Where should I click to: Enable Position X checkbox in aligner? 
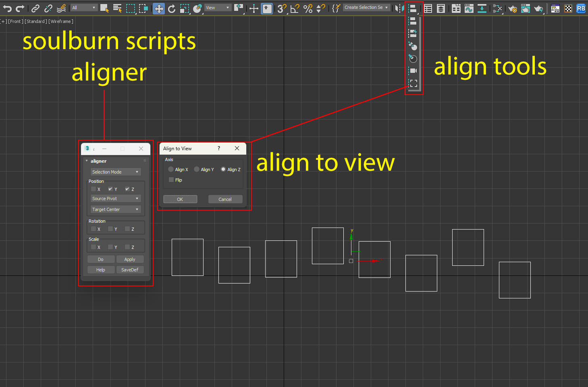[93, 189]
